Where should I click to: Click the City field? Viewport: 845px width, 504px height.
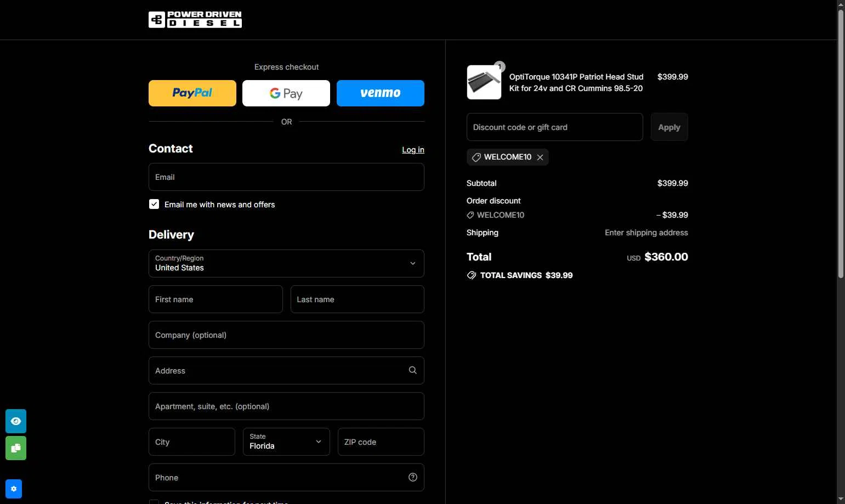(x=192, y=442)
